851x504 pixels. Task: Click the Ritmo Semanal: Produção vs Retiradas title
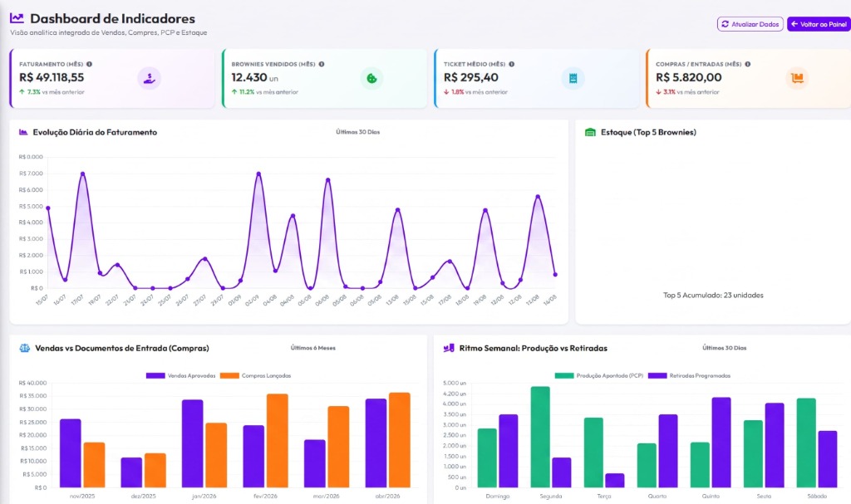(533, 348)
